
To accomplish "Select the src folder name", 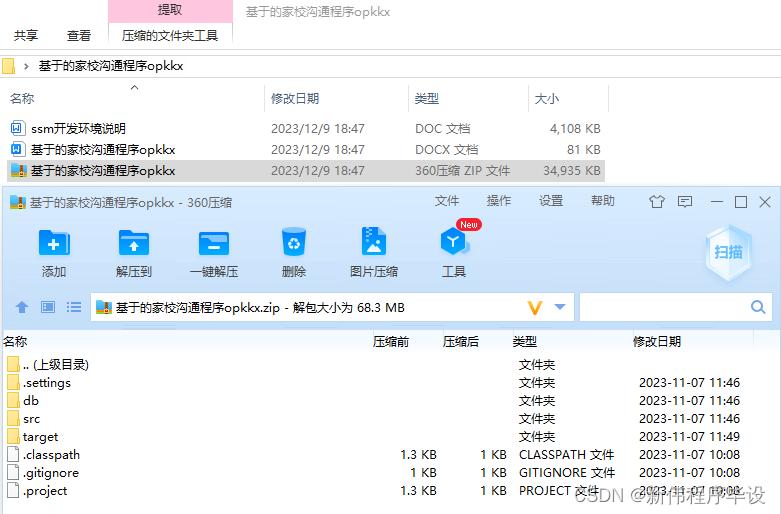I will point(31,418).
